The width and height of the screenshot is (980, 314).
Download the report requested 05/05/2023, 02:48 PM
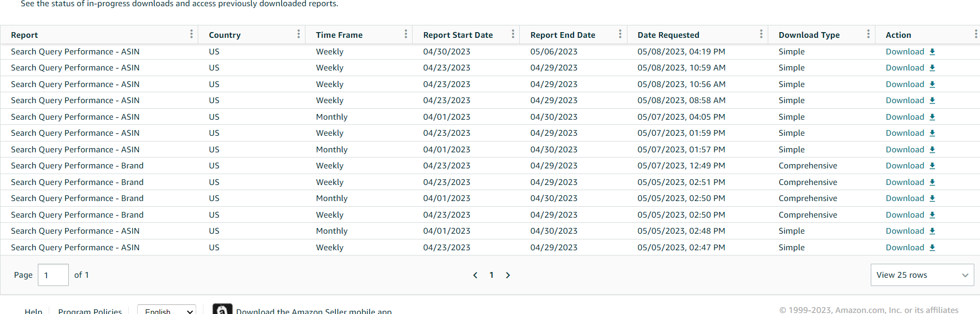[910, 231]
